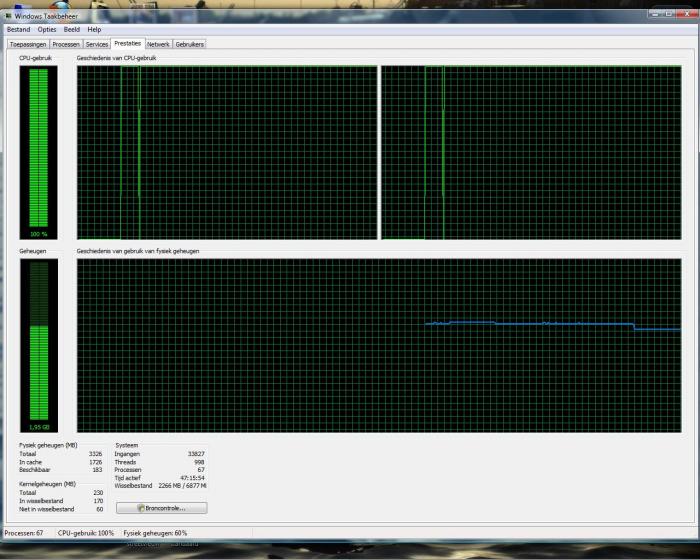Open the Help menu
The image size is (700, 560).
(94, 29)
